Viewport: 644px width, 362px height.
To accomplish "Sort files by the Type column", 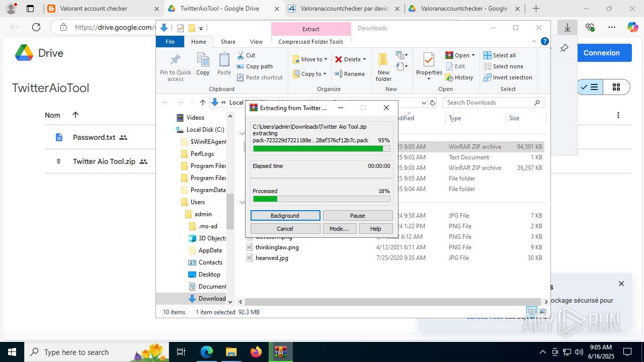I will [x=455, y=118].
